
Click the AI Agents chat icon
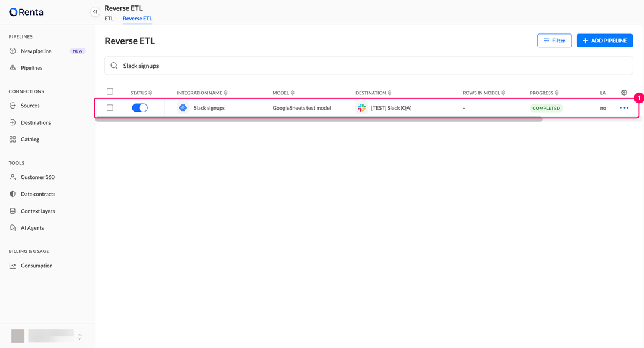(13, 228)
